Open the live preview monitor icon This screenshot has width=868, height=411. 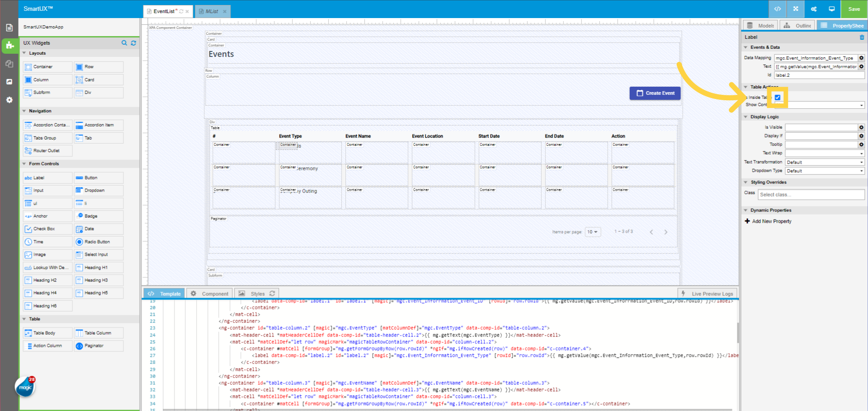[832, 9]
